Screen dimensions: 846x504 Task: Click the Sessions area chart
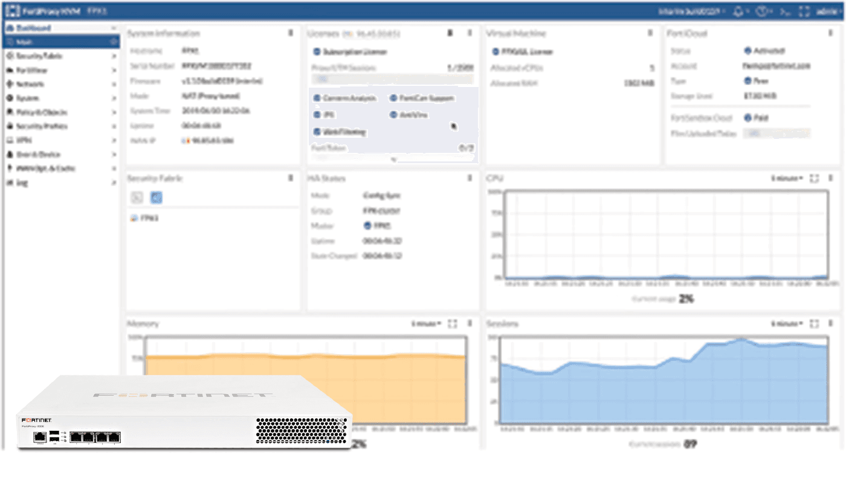pyautogui.click(x=664, y=381)
